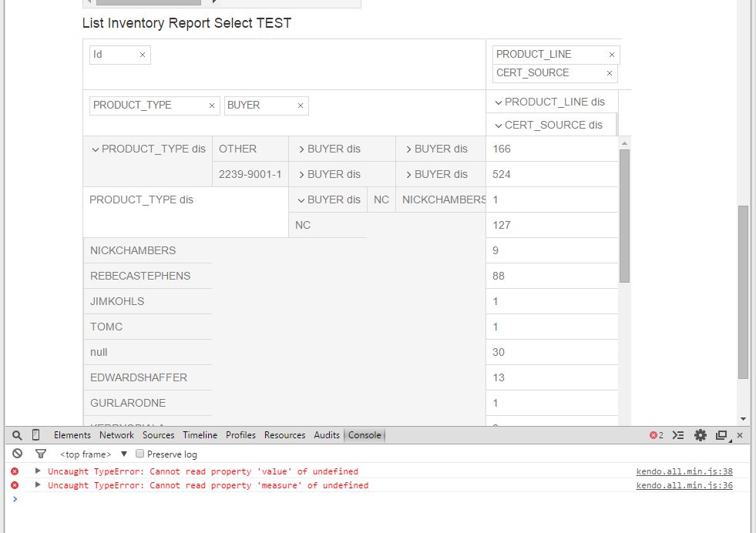Click the page vertical scrollbar thumb
This screenshot has width=756, height=533.
point(743,291)
